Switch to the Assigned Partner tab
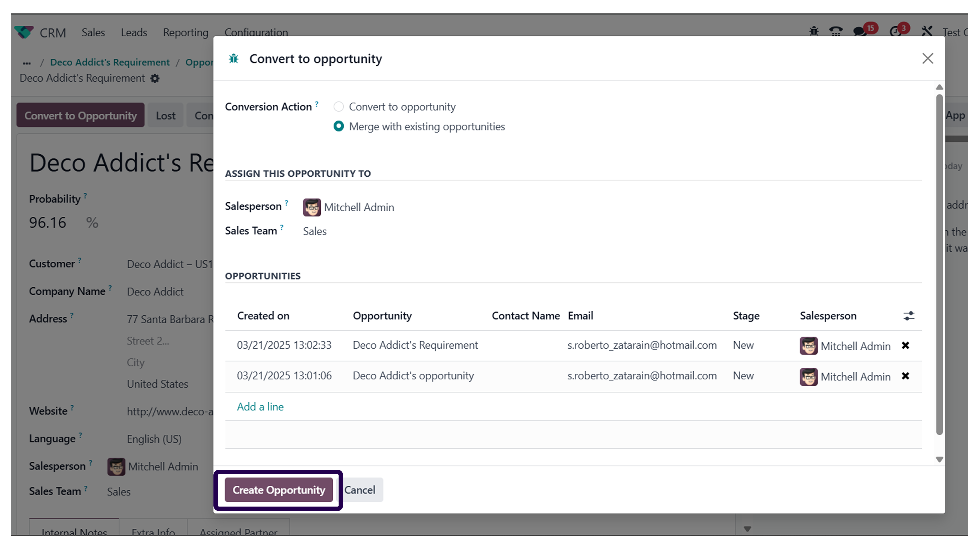The width and height of the screenshot is (980, 558). click(238, 528)
